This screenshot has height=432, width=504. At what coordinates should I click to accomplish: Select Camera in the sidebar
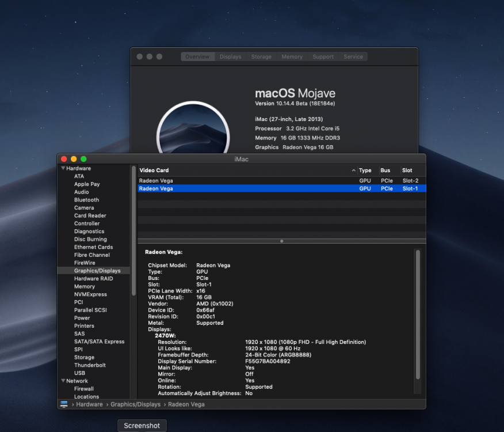(x=84, y=207)
